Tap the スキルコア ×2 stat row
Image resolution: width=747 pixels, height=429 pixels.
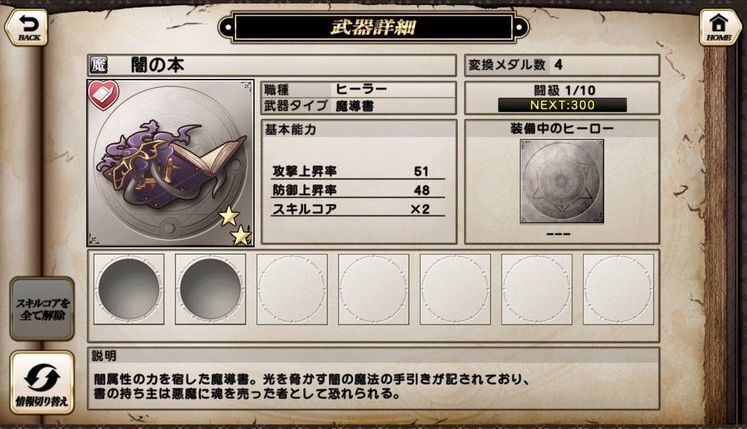click(358, 209)
